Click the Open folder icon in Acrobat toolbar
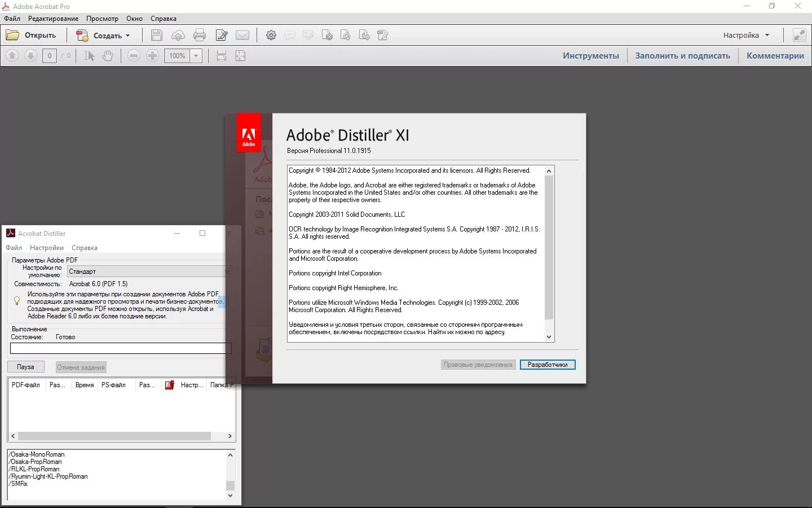This screenshot has height=508, width=812. [x=12, y=35]
